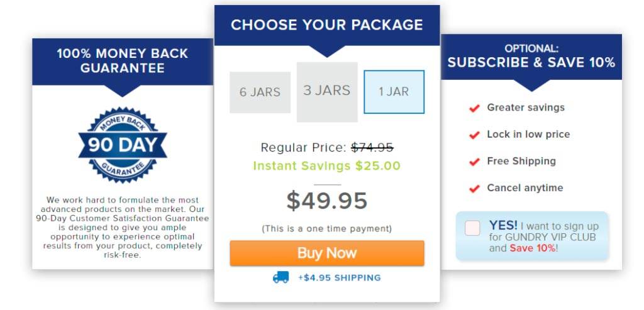Image resolution: width=644 pixels, height=310 pixels.
Task: Enable the GUNDRY VIP CLUB checkbox
Action: tap(472, 228)
